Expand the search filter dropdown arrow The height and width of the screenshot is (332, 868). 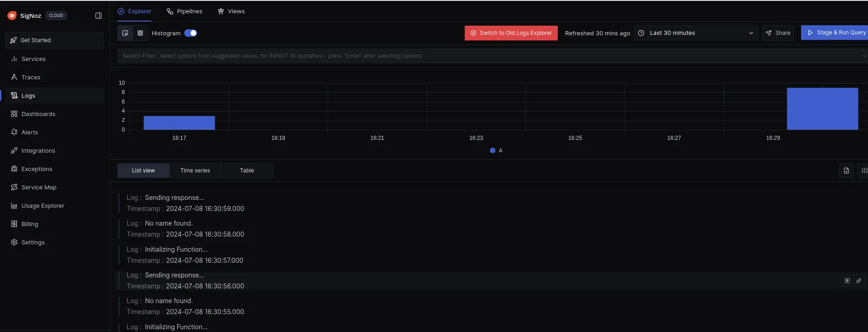coord(864,56)
